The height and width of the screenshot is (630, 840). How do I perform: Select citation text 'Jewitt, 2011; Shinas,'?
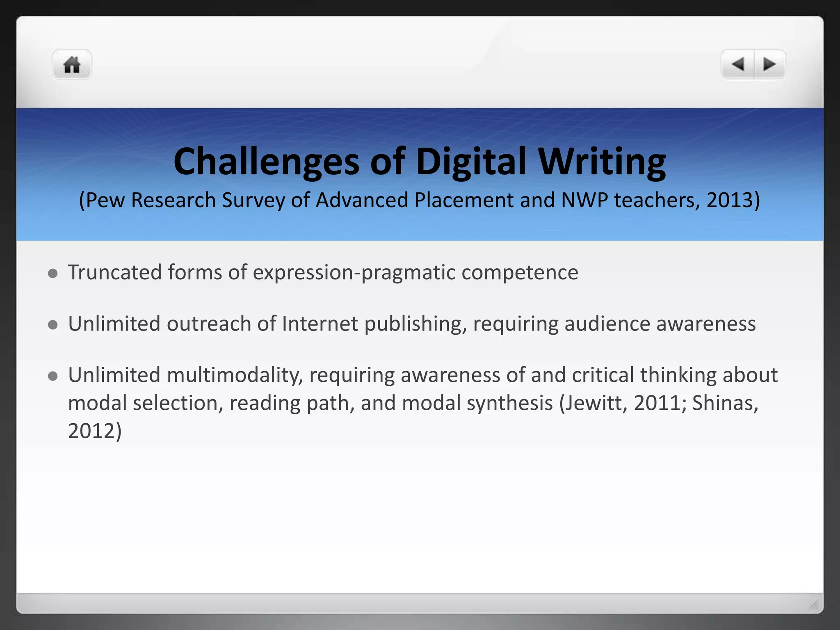pos(662,403)
